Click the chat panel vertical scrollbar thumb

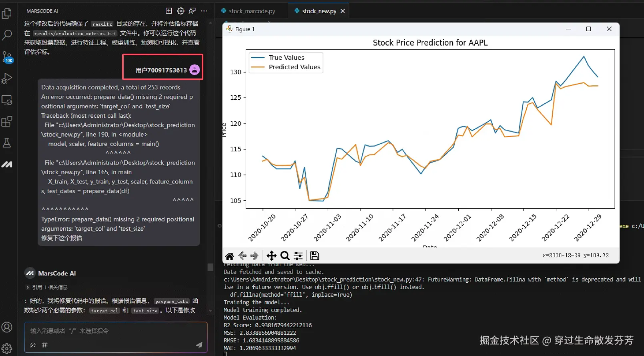tap(211, 267)
